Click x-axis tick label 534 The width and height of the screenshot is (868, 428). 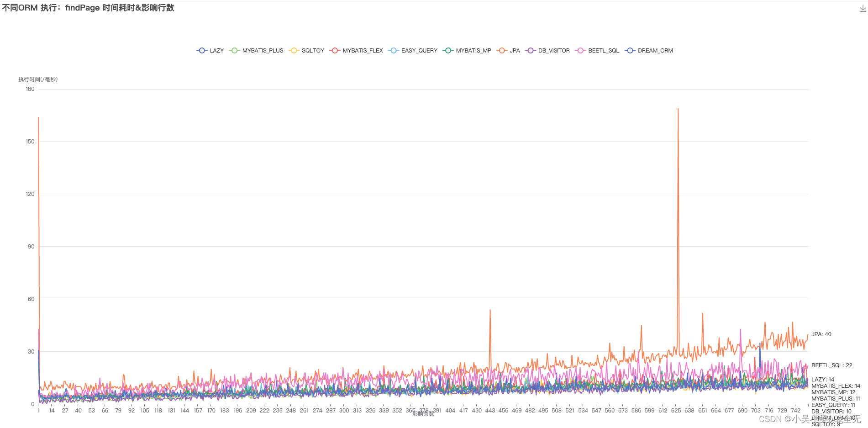point(583,411)
